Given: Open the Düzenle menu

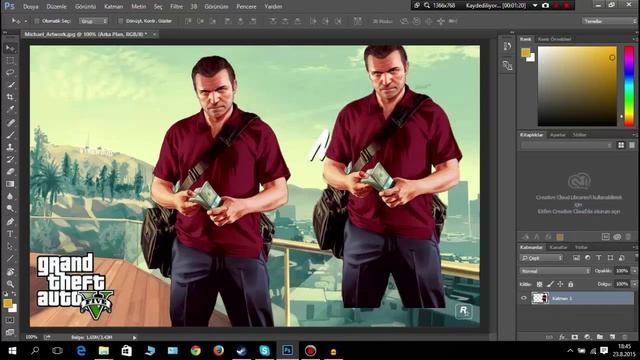Looking at the screenshot, I should point(56,7).
